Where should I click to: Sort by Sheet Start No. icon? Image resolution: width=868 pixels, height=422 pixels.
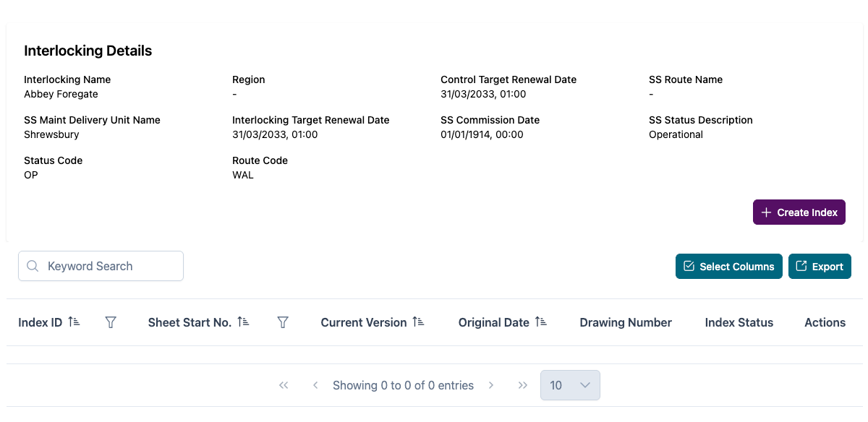243,322
